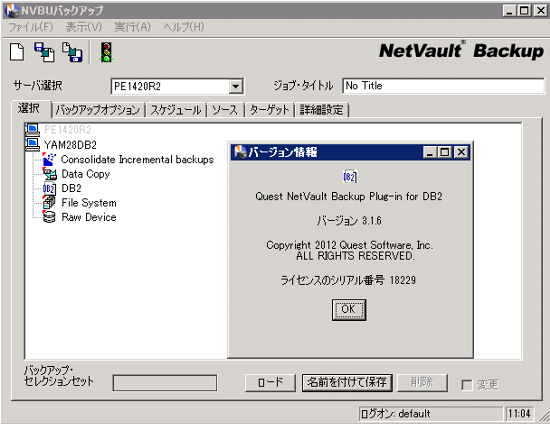Open the サーバ選択 dropdown arrow
Screen dimensions: 550x424
[x=236, y=86]
